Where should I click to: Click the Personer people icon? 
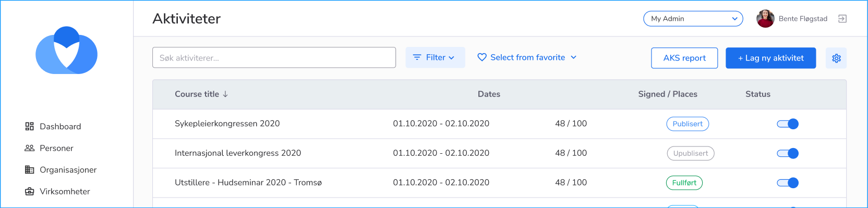pos(30,148)
